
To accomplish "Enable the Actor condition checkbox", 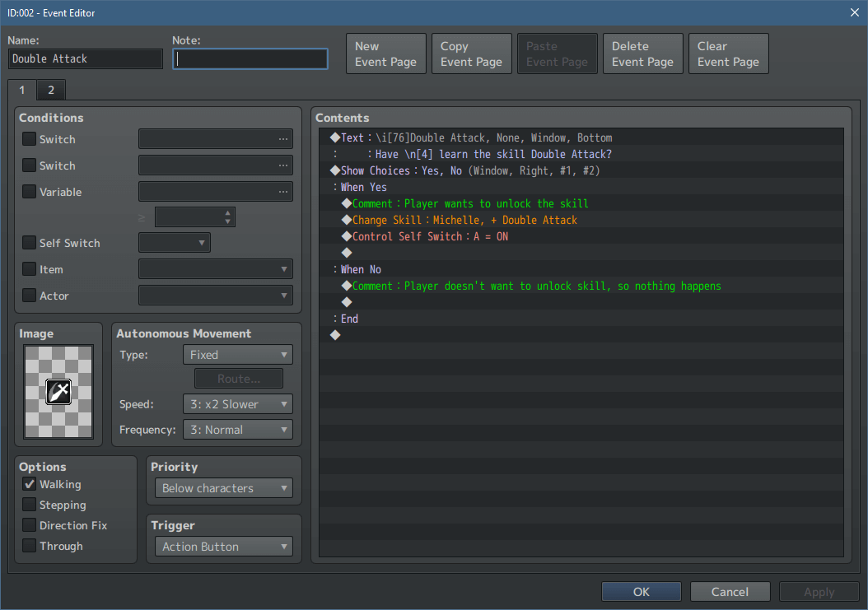I will [29, 295].
